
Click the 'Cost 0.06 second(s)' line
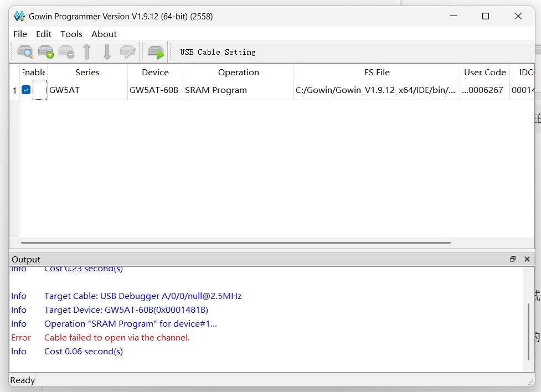coord(84,351)
